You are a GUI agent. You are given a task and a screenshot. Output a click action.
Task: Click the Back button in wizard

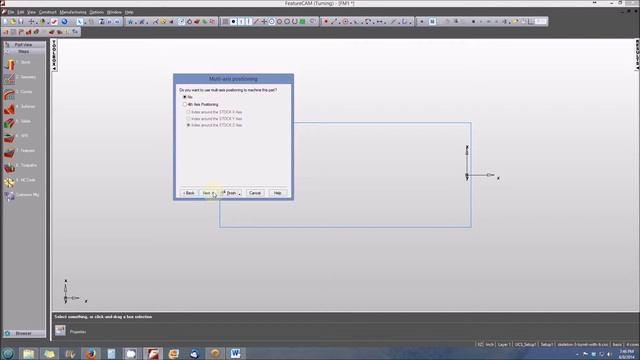click(x=189, y=193)
